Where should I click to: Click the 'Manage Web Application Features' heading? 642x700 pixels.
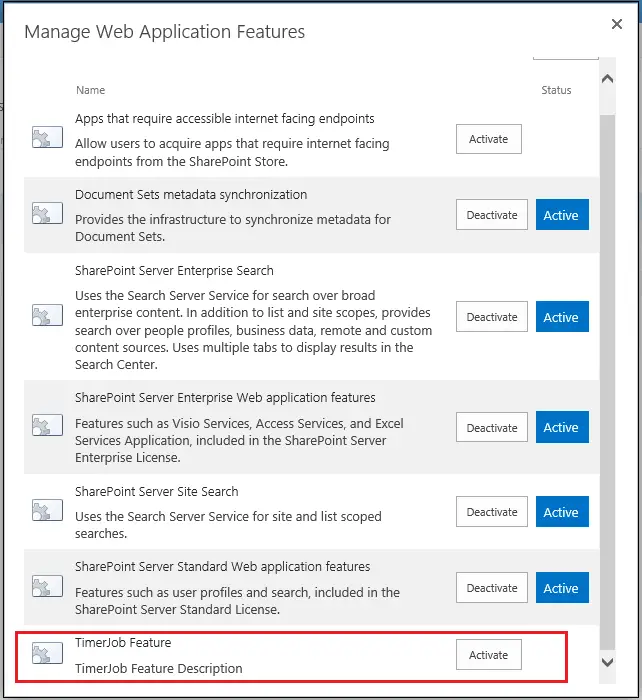[x=165, y=32]
